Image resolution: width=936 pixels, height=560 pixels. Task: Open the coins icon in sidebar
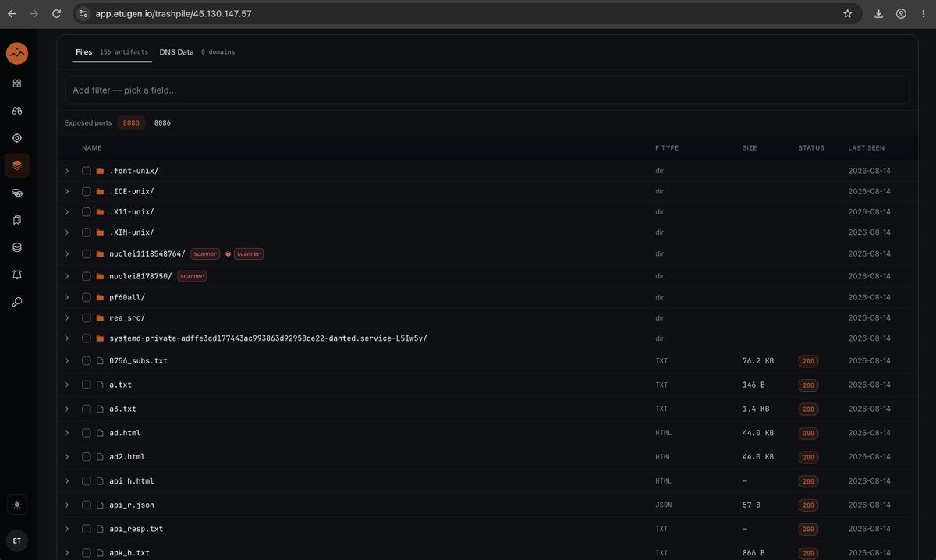click(x=17, y=193)
